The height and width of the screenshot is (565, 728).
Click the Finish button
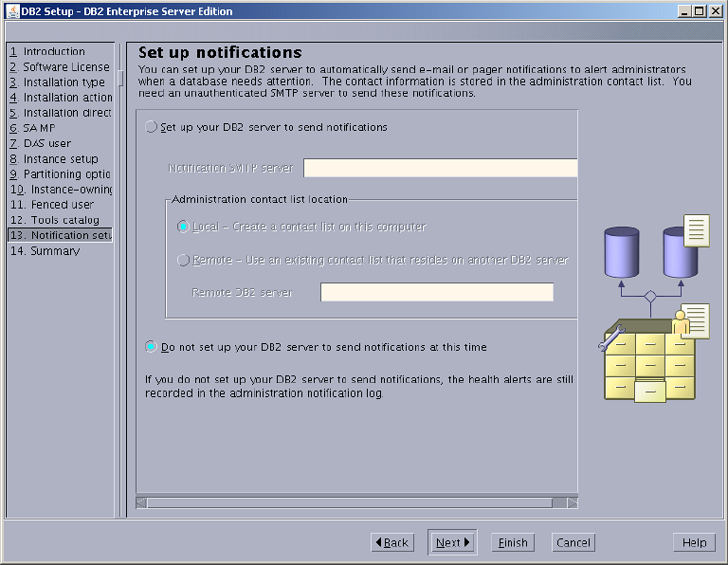pos(513,542)
